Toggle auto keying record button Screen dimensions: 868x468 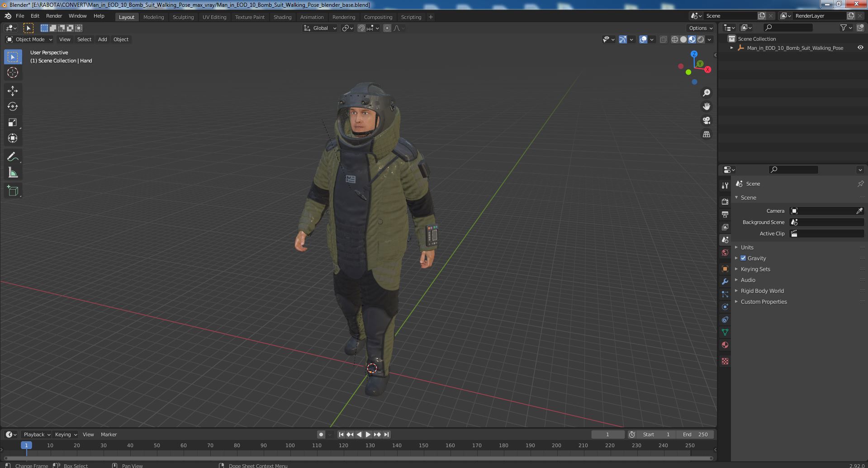click(x=321, y=435)
